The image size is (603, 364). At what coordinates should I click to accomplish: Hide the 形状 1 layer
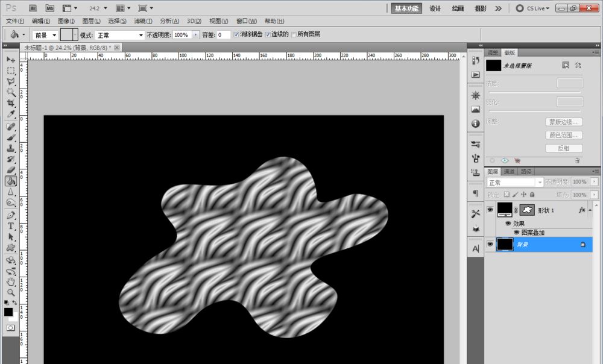pyautogui.click(x=490, y=210)
